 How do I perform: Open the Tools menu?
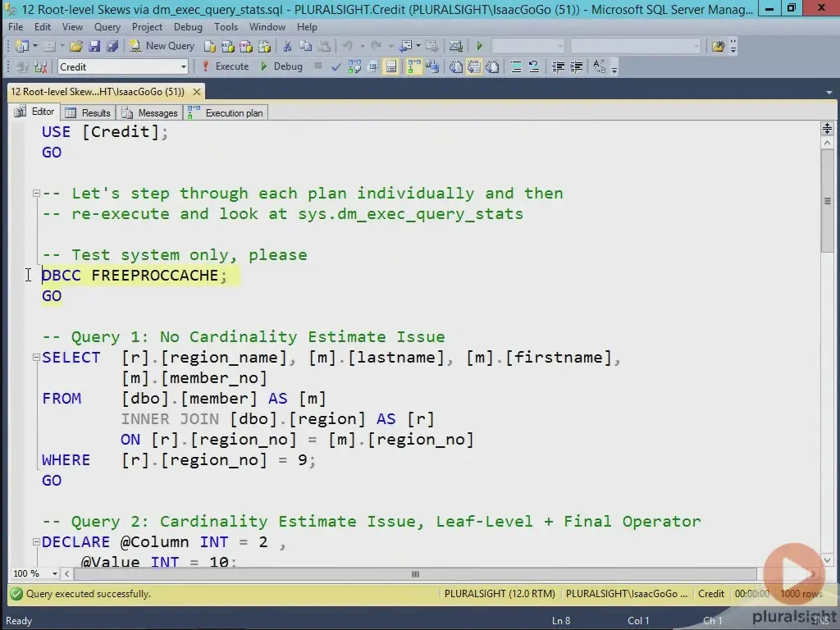(x=226, y=27)
